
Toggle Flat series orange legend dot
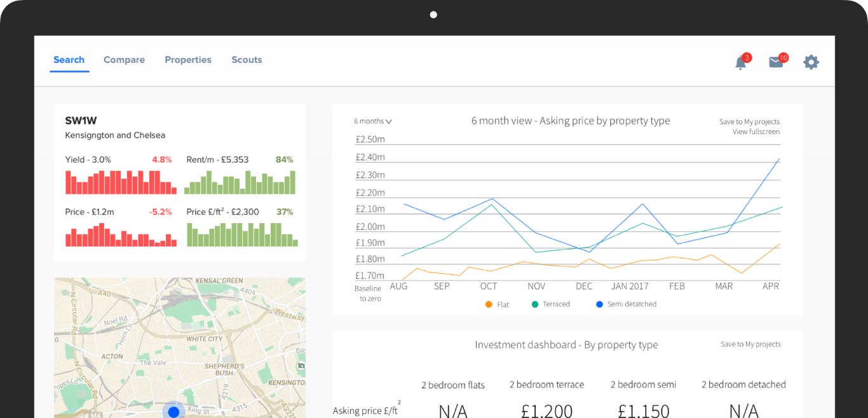(x=489, y=304)
